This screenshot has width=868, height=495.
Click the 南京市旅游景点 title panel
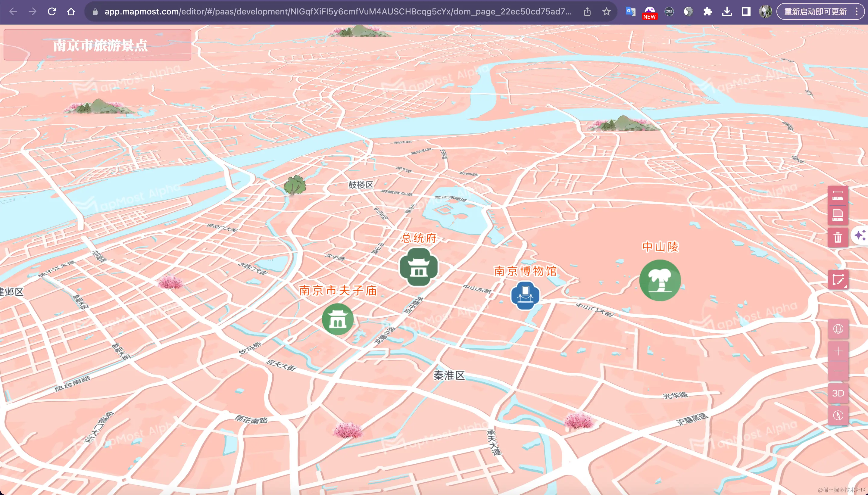pos(97,45)
